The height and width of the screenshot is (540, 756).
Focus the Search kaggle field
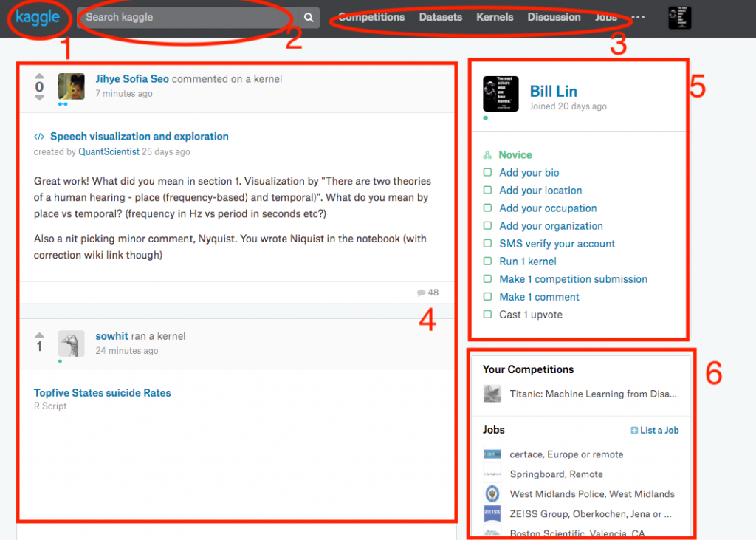[188, 18]
